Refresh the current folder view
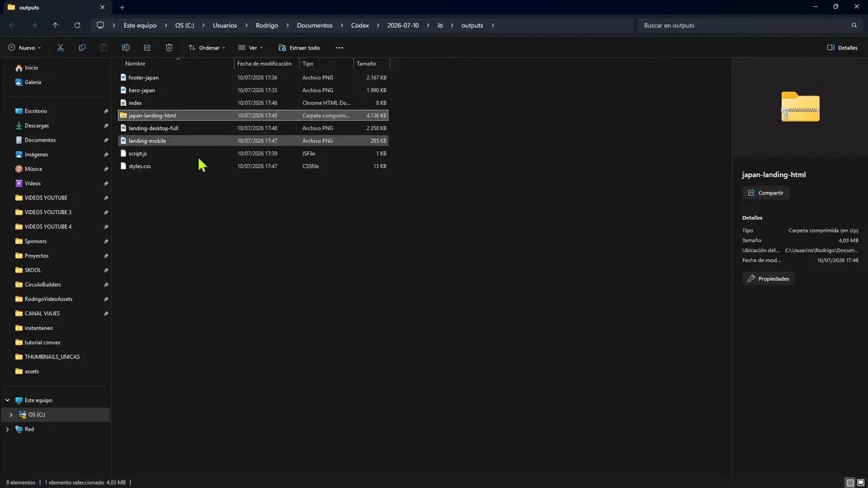868x488 pixels. (77, 25)
